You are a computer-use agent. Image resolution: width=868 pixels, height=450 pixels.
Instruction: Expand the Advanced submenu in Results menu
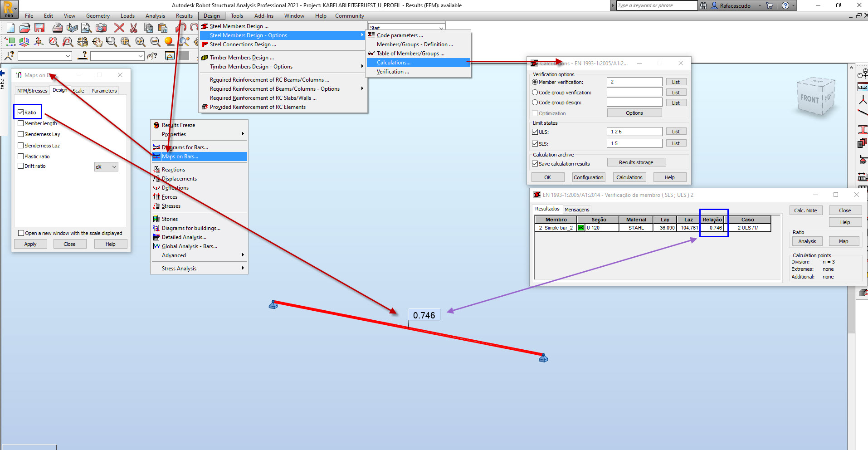pyautogui.click(x=200, y=255)
